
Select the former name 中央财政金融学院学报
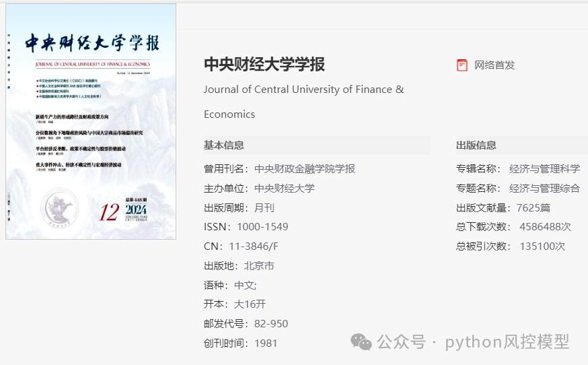pyautogui.click(x=305, y=169)
